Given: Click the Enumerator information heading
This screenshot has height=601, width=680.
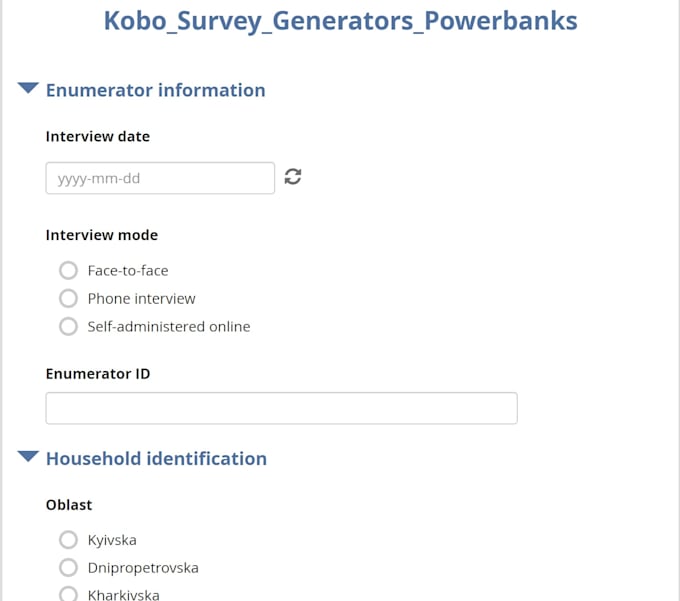Looking at the screenshot, I should 156,90.
